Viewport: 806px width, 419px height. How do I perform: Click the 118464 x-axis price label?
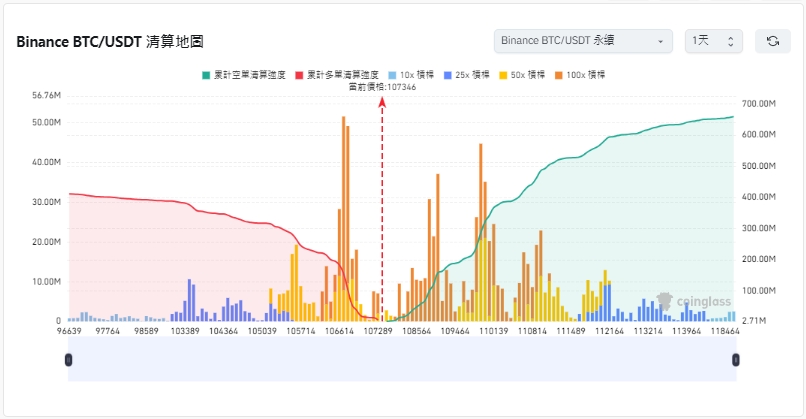[725, 331]
